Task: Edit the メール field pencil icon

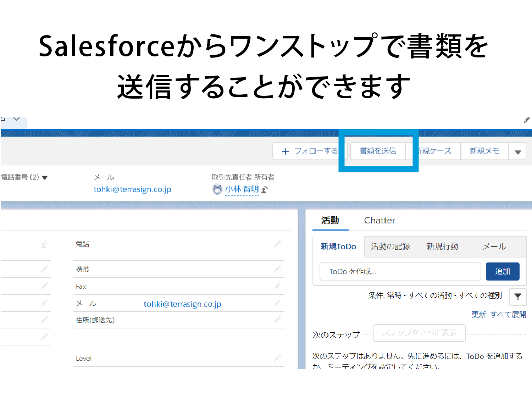Action: click(x=277, y=303)
